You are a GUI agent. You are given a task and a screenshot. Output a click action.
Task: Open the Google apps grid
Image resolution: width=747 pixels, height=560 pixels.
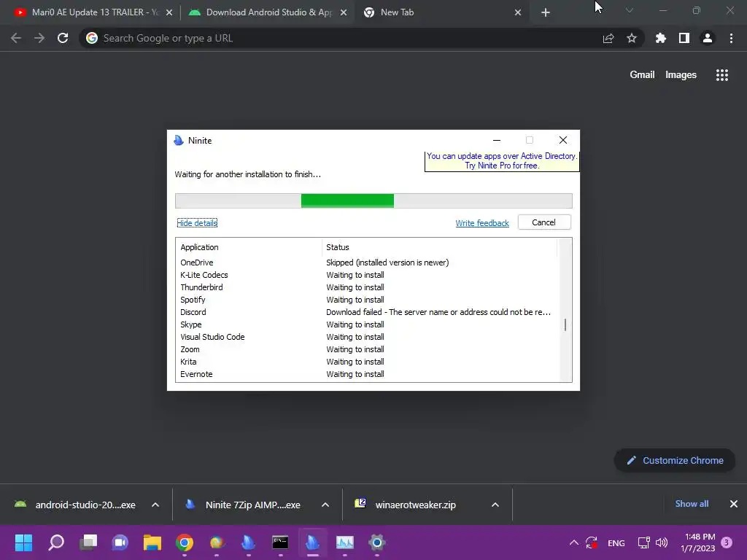click(722, 75)
